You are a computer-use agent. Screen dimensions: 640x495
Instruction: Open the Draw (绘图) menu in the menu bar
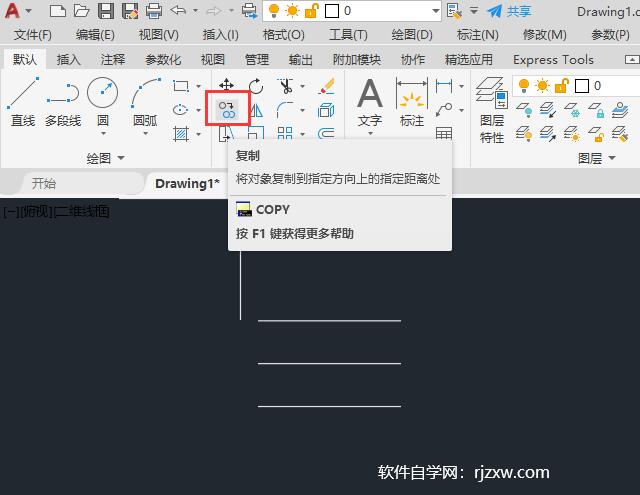pyautogui.click(x=412, y=35)
